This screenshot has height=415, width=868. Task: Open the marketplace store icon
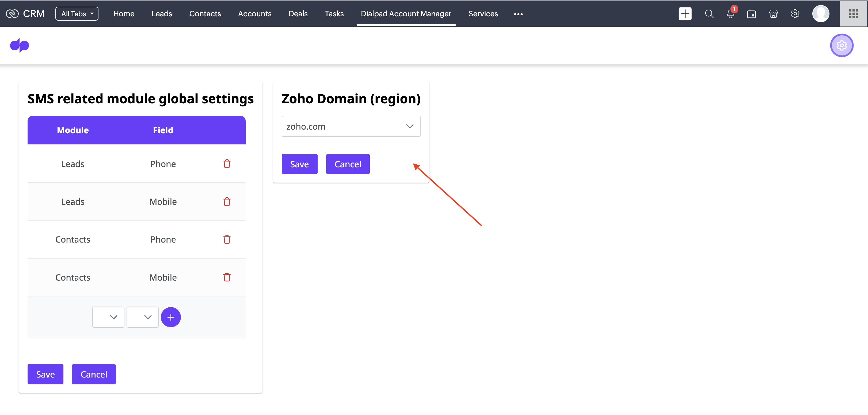pos(773,14)
